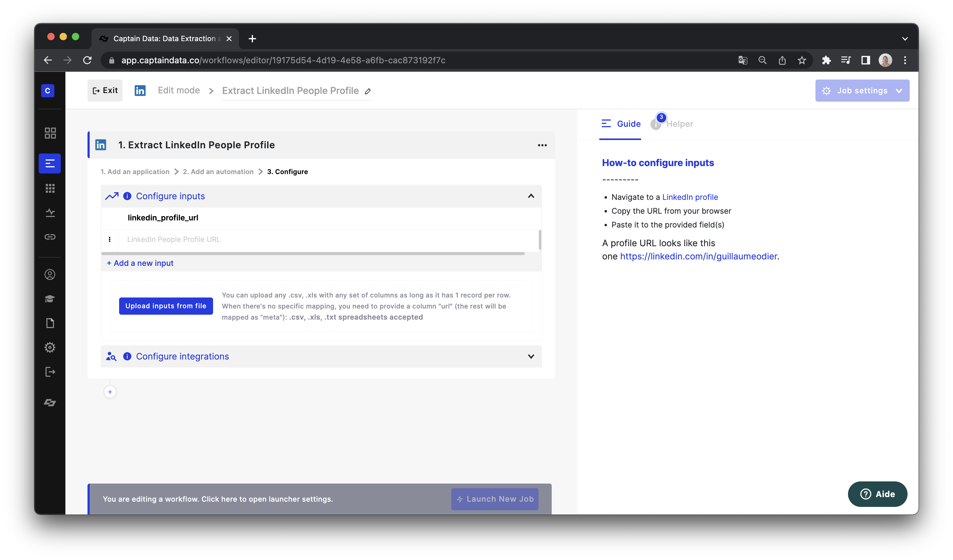Open the tab search chevron in Chrome
The width and height of the screenshot is (953, 560).
(904, 39)
